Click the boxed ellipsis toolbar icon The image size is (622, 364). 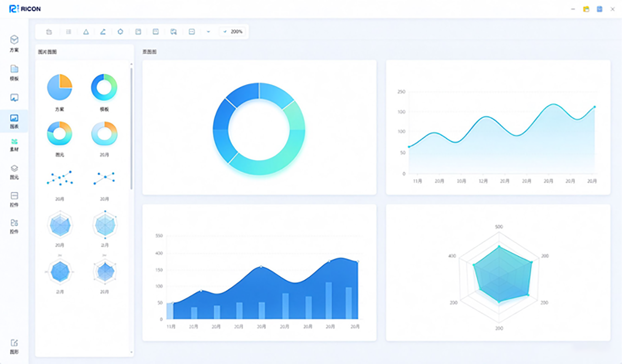192,32
